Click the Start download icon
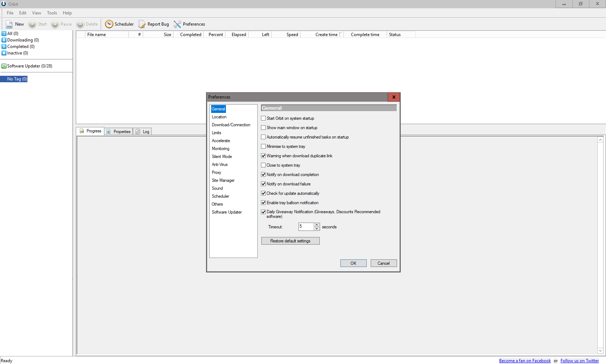This screenshot has width=606, height=364. (x=32, y=24)
